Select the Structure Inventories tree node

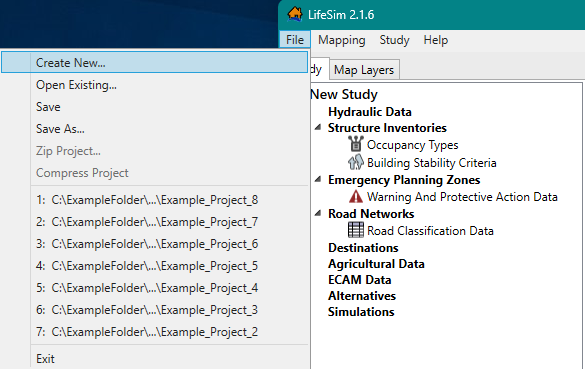click(387, 128)
